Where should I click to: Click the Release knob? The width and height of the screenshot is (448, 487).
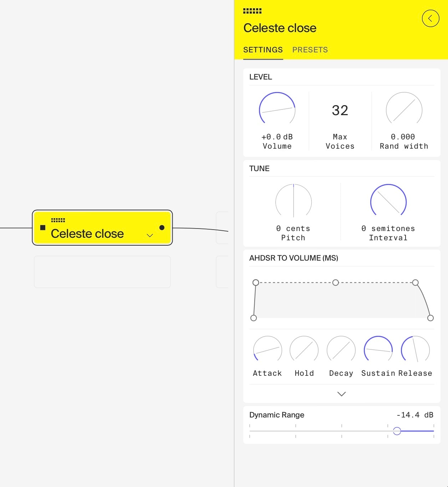point(415,350)
